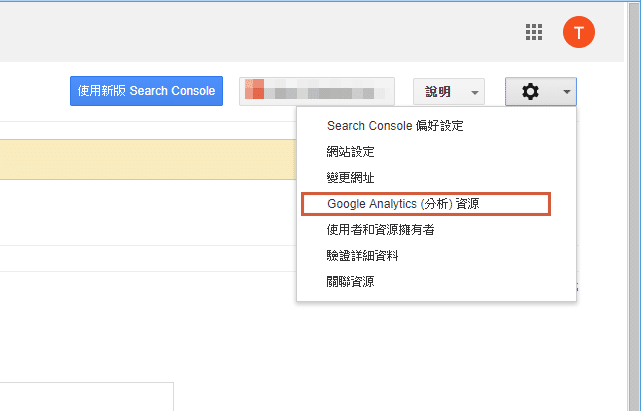Expand the 說明 help dropdown
Viewport: 641px width, 411px height.
coord(449,92)
